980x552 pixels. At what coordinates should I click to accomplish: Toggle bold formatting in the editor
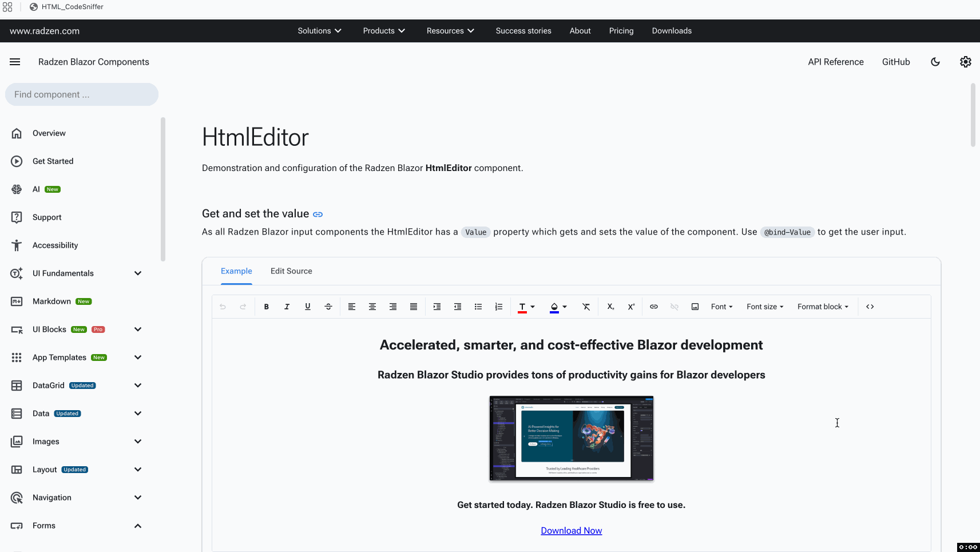[266, 307]
